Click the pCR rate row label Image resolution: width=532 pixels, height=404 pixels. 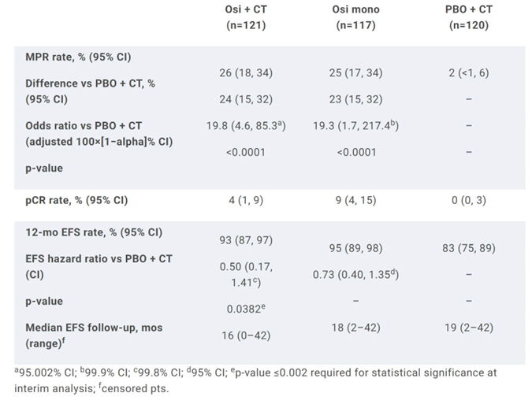pyautogui.click(x=77, y=200)
